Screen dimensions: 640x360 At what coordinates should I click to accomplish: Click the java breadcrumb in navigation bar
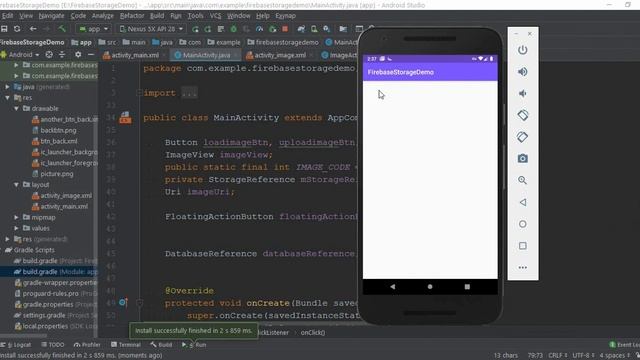[162, 42]
